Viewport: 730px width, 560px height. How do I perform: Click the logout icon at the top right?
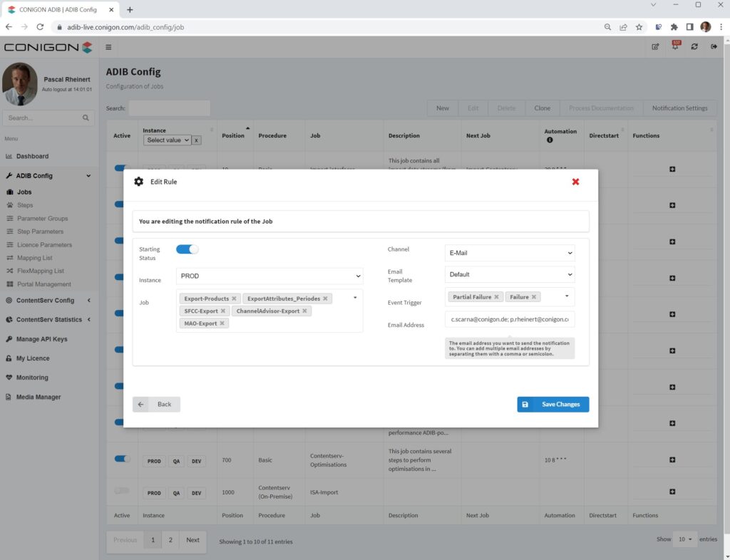[x=714, y=46]
